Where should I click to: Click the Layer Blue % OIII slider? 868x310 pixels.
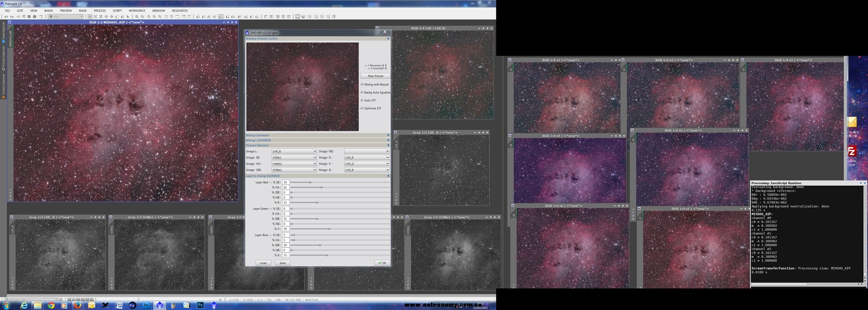(340, 245)
